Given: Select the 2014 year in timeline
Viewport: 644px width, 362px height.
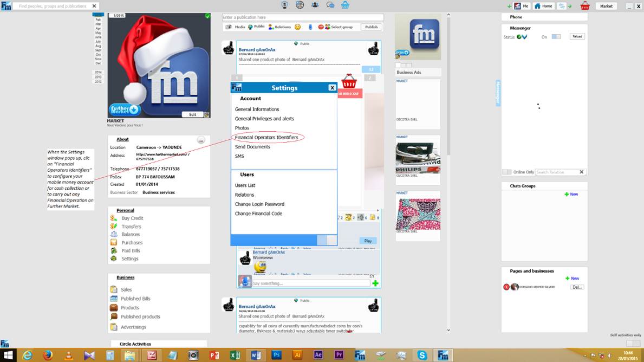Looking at the screenshot, I should coord(98,72).
